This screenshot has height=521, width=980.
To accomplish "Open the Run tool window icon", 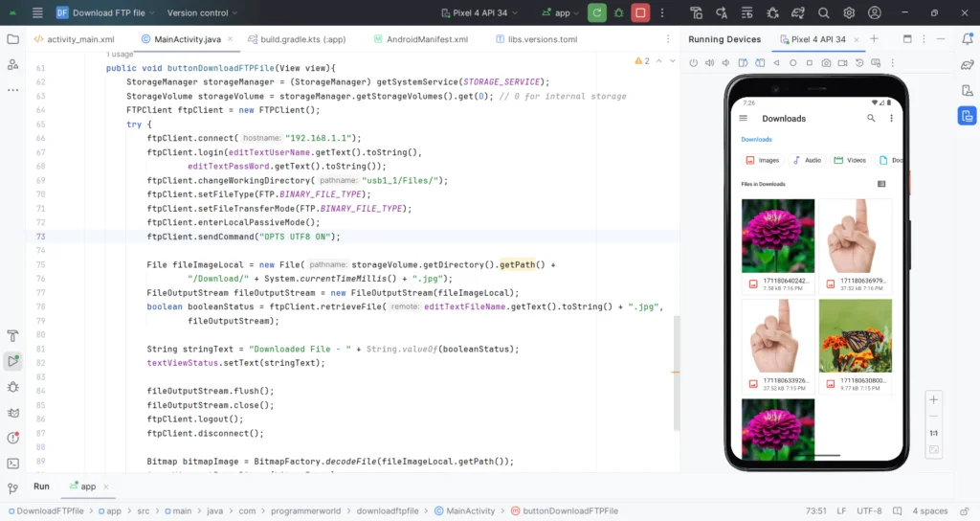I will [x=12, y=361].
